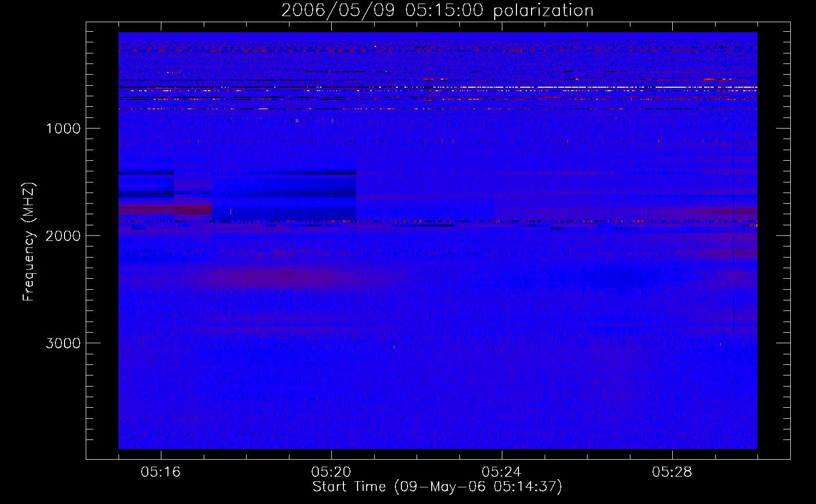Click the 'Start Time (09-May-06 05:14:37)' label
The height and width of the screenshot is (504, 816).
click(x=437, y=487)
